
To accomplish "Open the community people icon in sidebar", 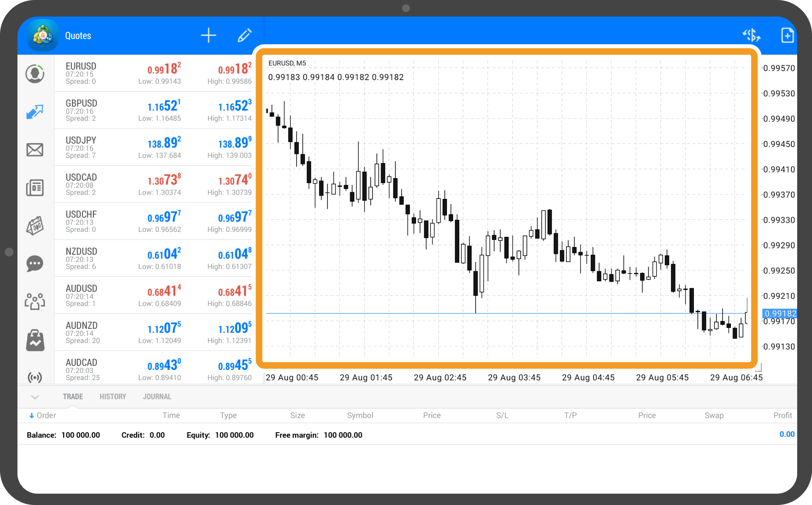I will coord(35,301).
